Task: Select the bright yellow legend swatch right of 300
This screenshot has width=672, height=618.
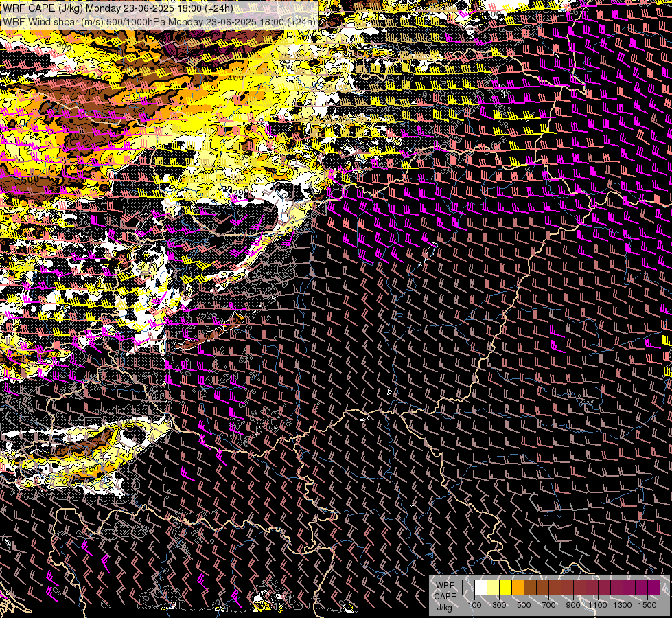Action: point(506,588)
